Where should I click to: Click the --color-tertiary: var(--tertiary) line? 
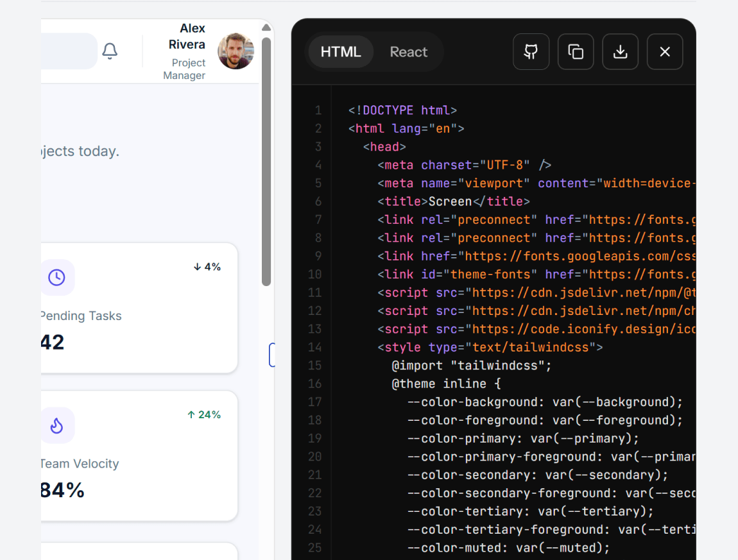[531, 511]
